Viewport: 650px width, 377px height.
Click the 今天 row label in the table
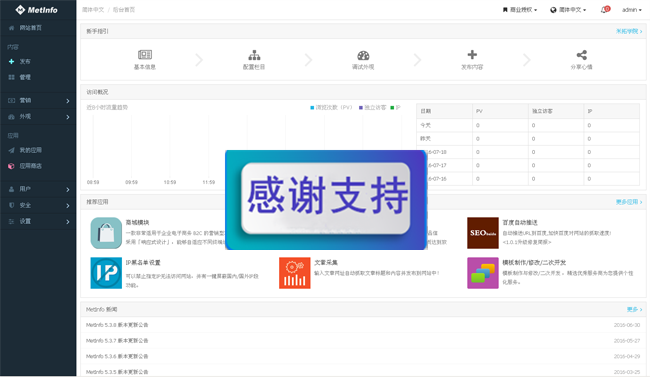click(426, 125)
